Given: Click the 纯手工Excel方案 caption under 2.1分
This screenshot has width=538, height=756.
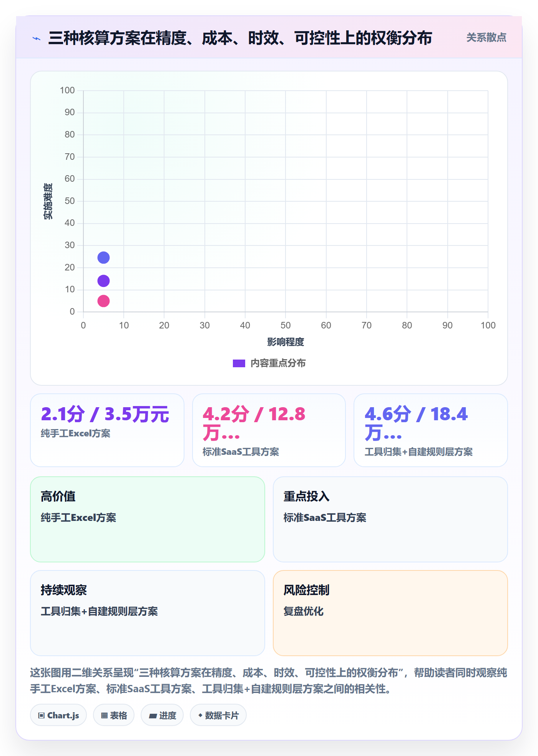Looking at the screenshot, I should (x=76, y=433).
